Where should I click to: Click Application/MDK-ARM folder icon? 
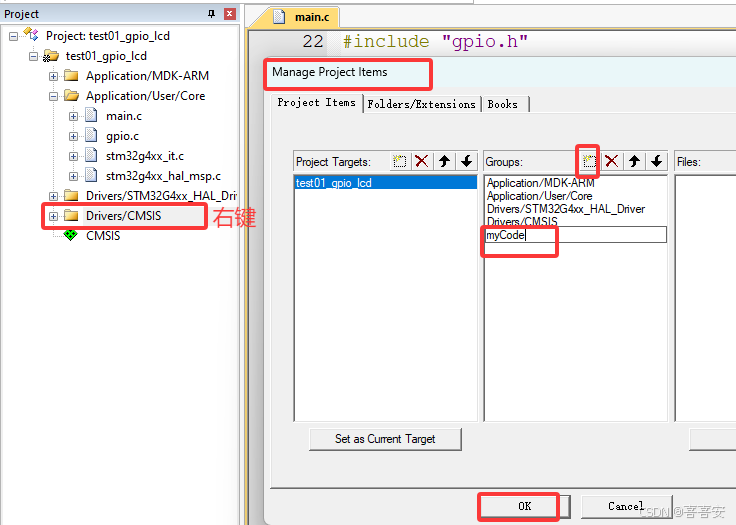[71, 76]
